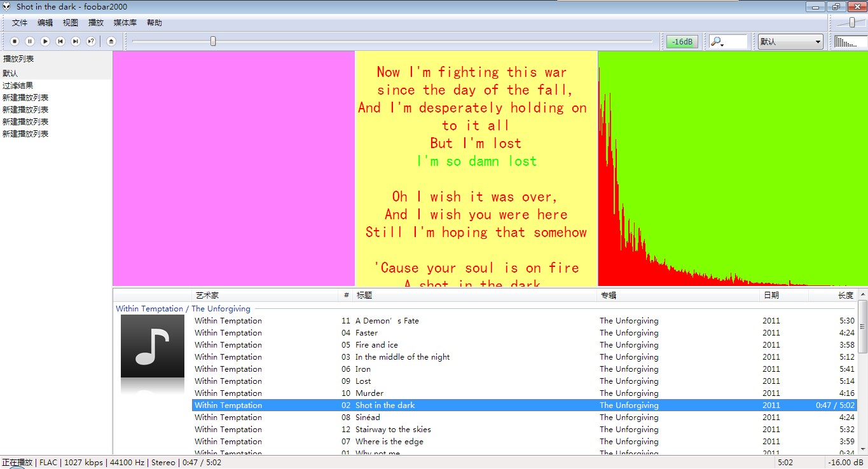Select the playing track 'Shot in the dark'
Image resolution: width=868 pixels, height=469 pixels.
(525, 405)
